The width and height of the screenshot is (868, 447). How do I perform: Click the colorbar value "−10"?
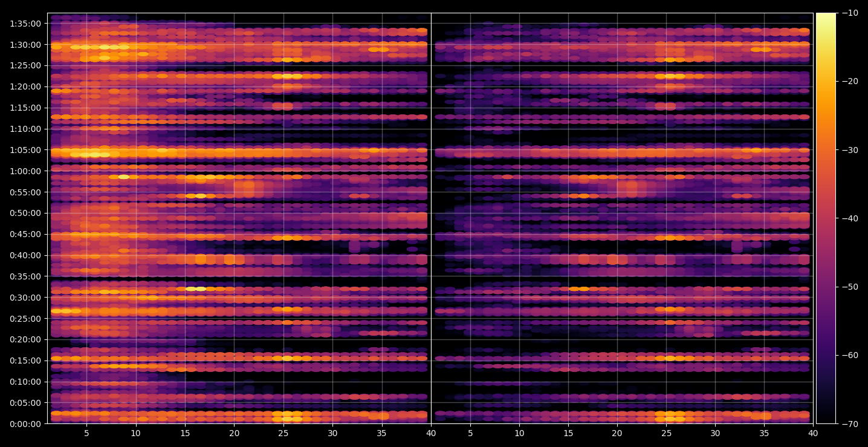click(849, 13)
